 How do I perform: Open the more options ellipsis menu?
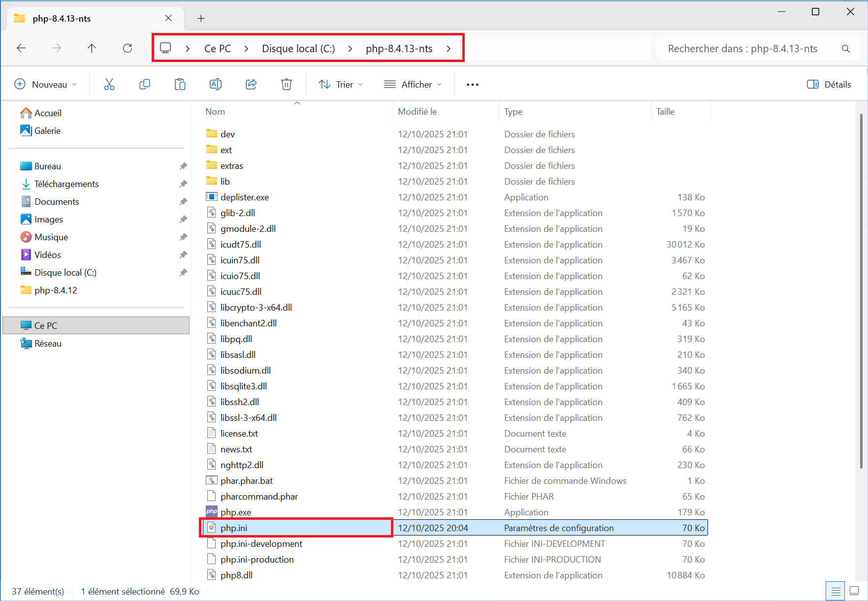472,85
